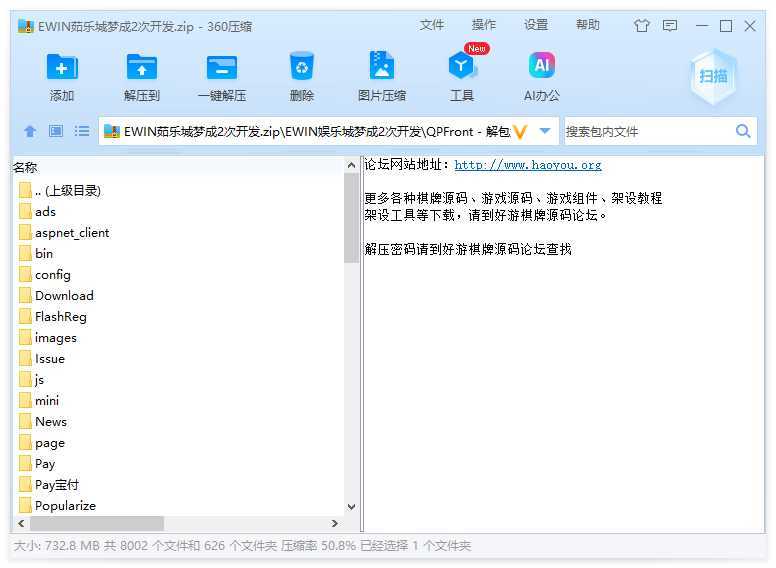
Task: Select the aspnet_client folder
Action: point(64,233)
